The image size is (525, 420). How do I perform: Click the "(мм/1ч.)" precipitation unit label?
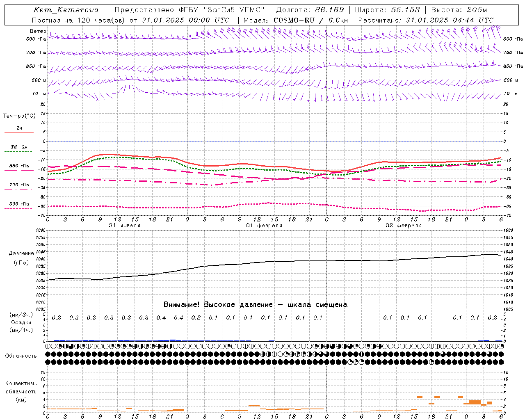pyautogui.click(x=21, y=330)
